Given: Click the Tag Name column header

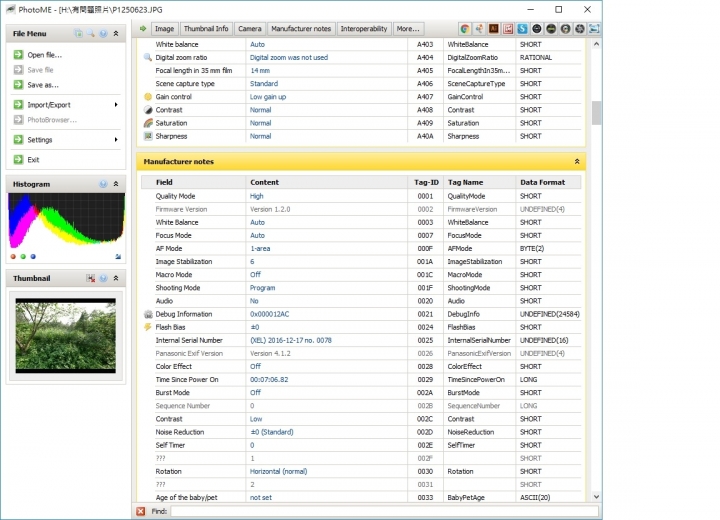Looking at the screenshot, I should coord(479,182).
